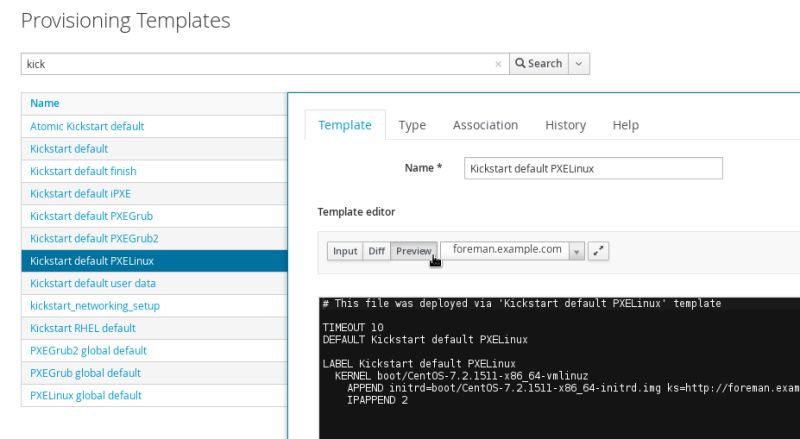
Task: Switch to the Type tab
Action: 412,125
